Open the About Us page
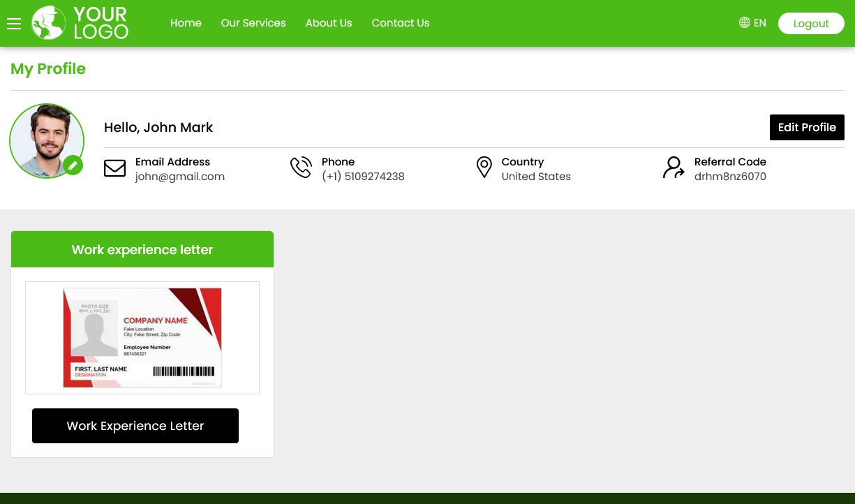 click(328, 23)
